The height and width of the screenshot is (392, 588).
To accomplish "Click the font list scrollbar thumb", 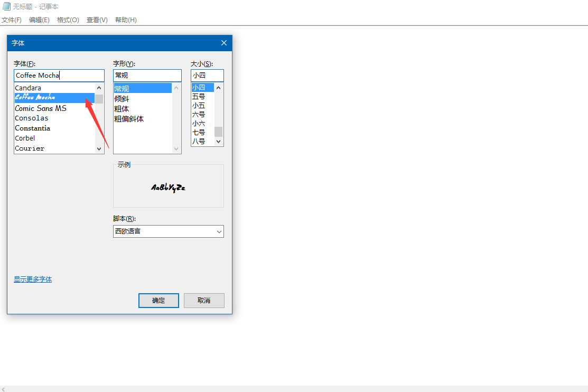I will click(99, 99).
